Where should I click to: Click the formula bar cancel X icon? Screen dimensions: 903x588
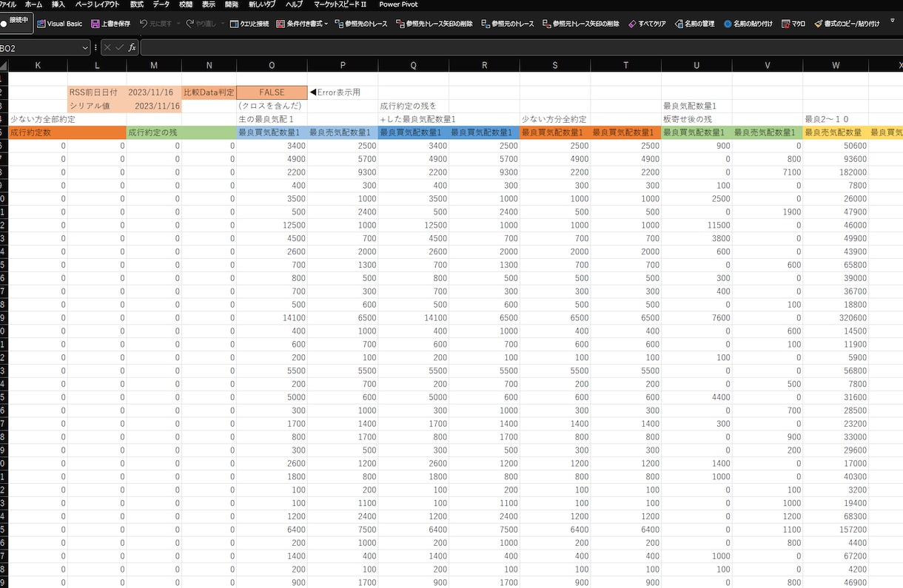(107, 47)
